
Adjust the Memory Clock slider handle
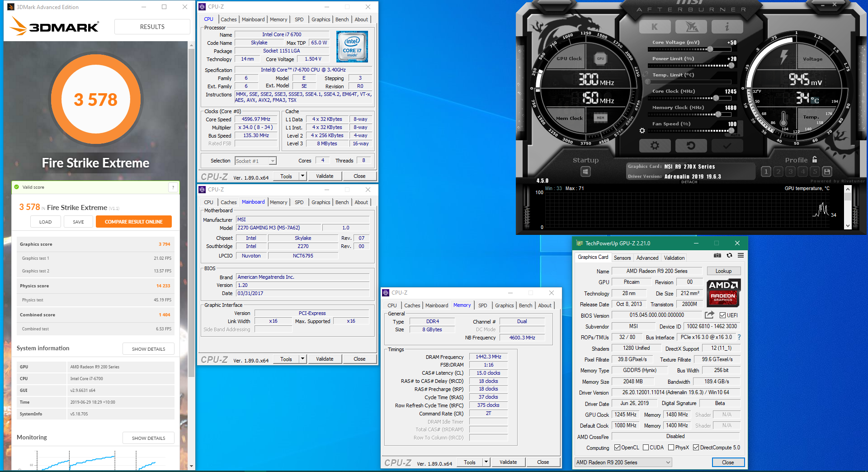[x=718, y=114]
